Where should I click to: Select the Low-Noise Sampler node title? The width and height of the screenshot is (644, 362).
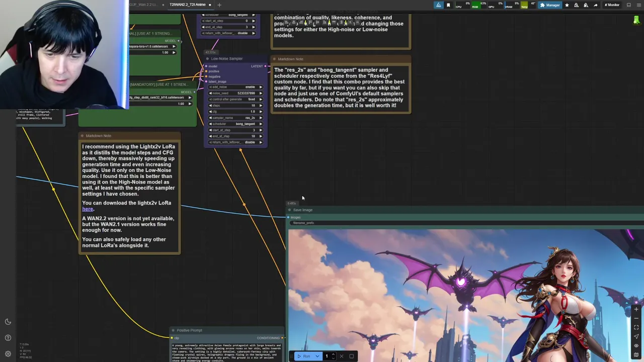coord(226,59)
